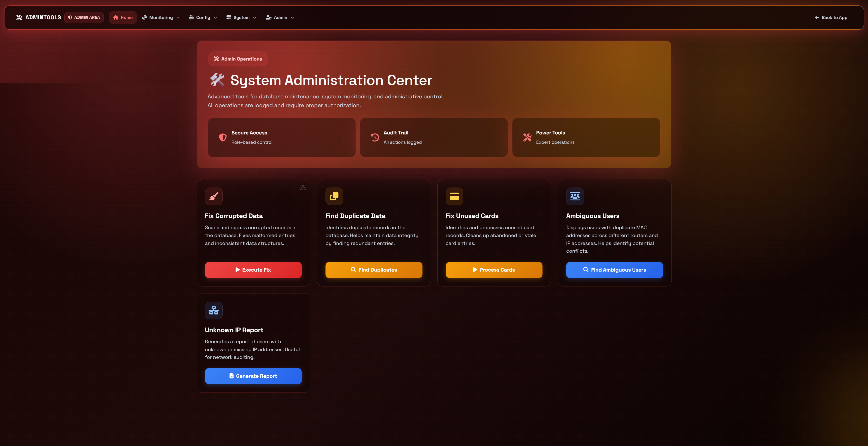Click Back to App link

point(830,17)
